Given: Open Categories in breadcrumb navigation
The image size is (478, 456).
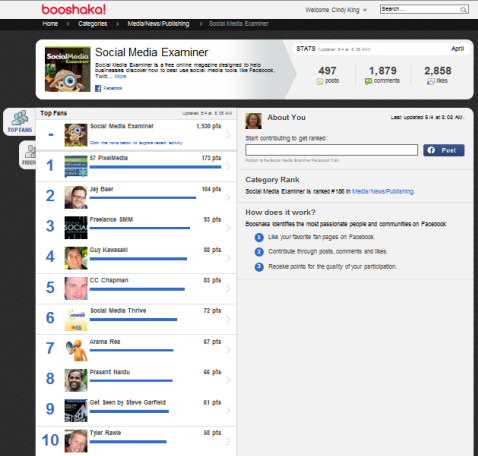Looking at the screenshot, I should (93, 24).
